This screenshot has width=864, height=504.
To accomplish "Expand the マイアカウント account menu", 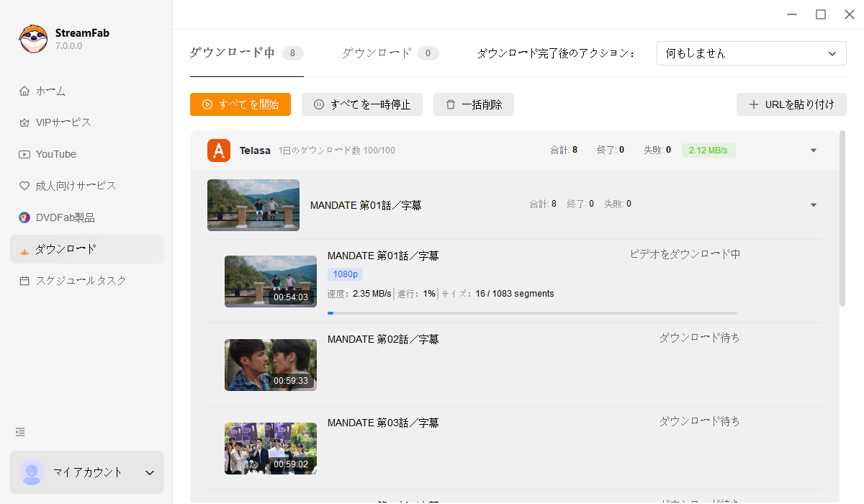I will coord(150,473).
